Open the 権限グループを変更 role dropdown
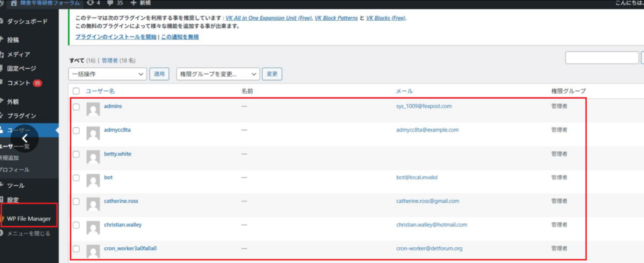Screen dimensions: 644x263 pos(218,74)
